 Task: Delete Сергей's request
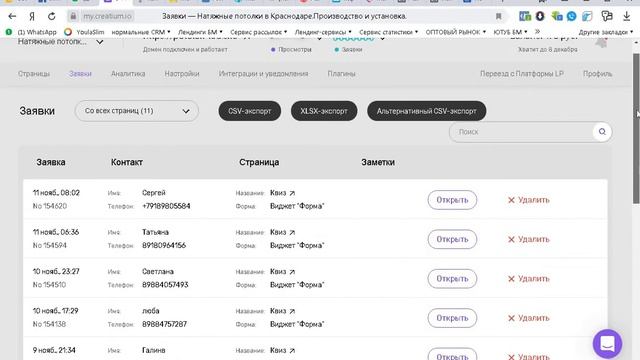point(529,200)
